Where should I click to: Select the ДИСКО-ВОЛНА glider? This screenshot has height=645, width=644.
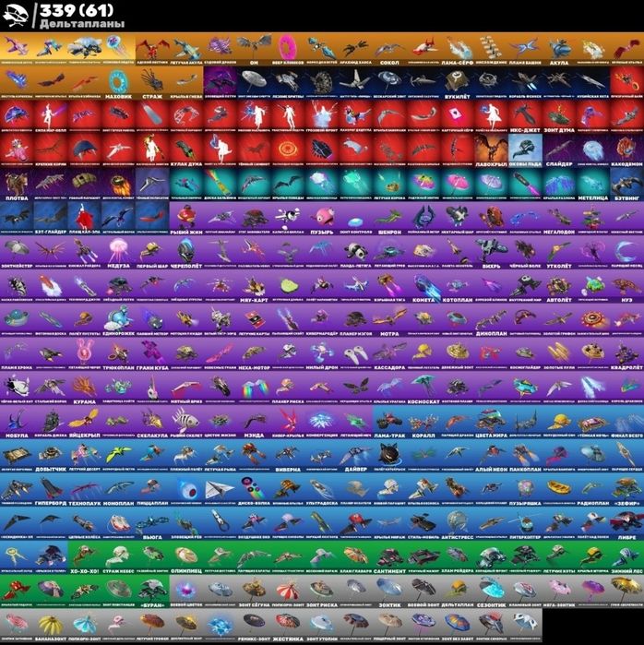click(x=254, y=489)
